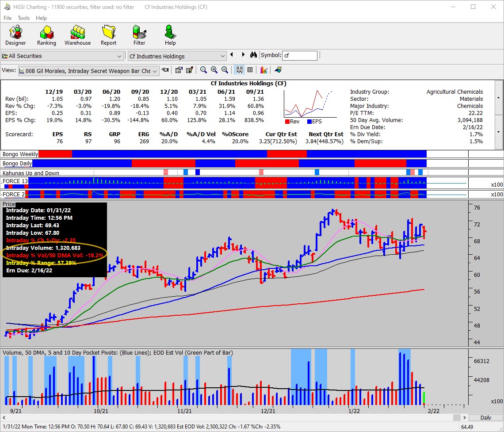Click the shapes drawing tool icon
The image size is (504, 432).
pos(278,70)
